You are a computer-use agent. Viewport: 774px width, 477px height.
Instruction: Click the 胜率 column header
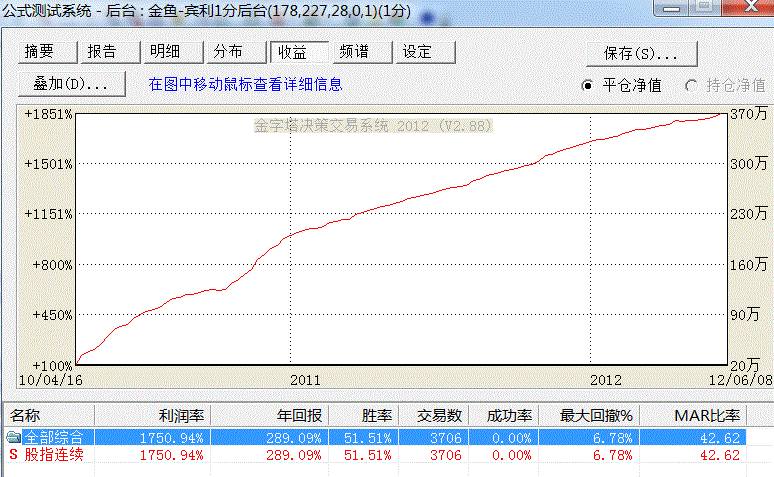click(364, 416)
